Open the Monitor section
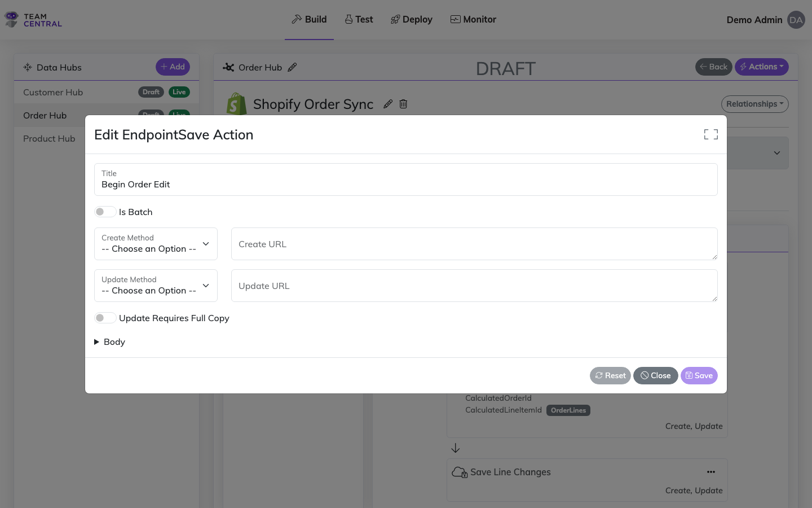812x508 pixels. tap(473, 19)
